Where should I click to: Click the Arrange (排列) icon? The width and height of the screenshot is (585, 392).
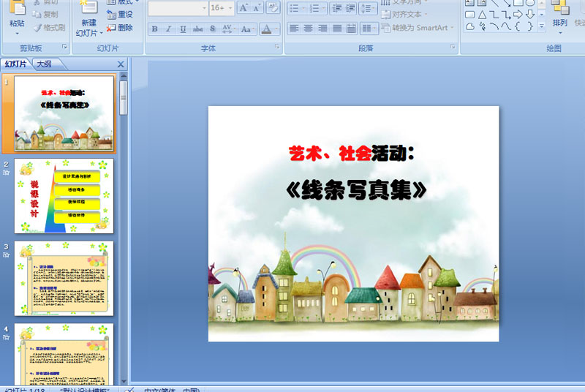559,7
